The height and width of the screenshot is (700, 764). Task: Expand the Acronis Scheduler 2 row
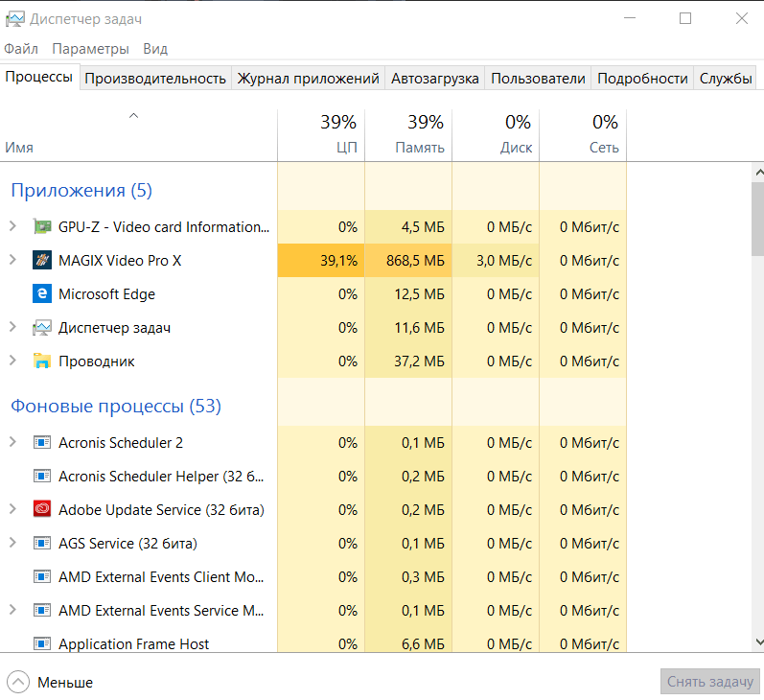pyautogui.click(x=12, y=442)
